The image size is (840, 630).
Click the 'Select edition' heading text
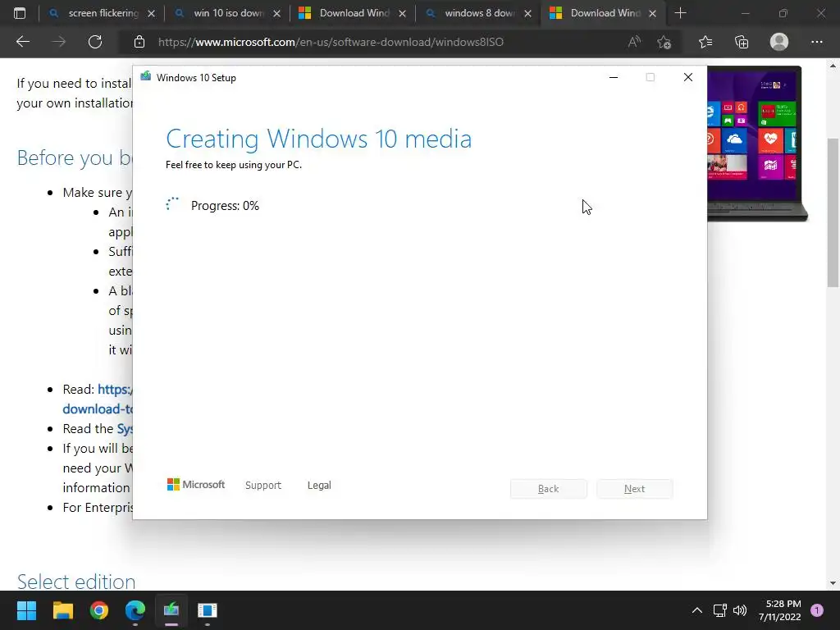tap(76, 582)
